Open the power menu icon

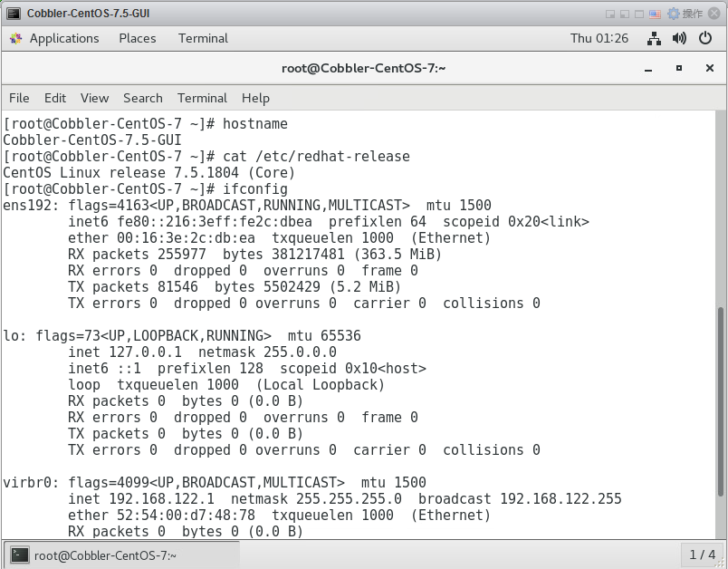[x=705, y=39]
